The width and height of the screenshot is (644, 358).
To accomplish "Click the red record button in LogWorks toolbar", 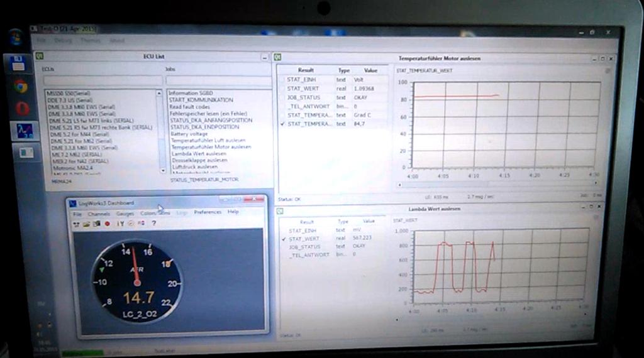I will pyautogui.click(x=108, y=224).
